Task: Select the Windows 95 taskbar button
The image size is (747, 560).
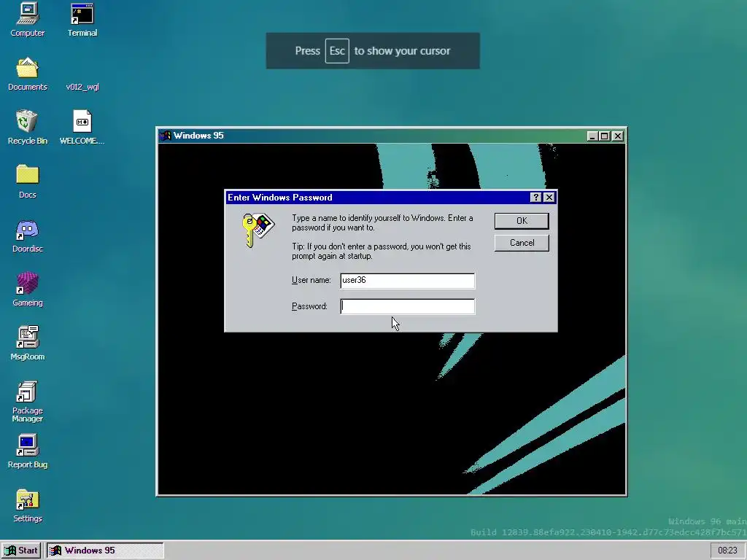Action: 105,551
